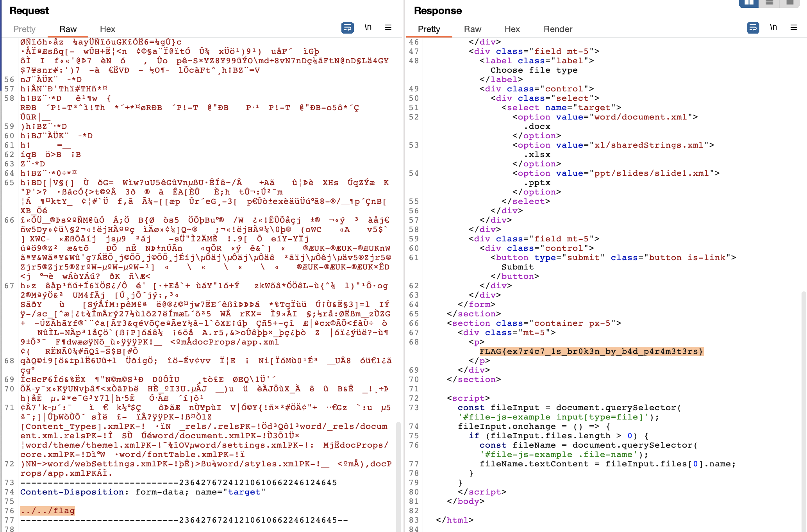Click the Request panel heading
The image size is (807, 532).
(29, 11)
